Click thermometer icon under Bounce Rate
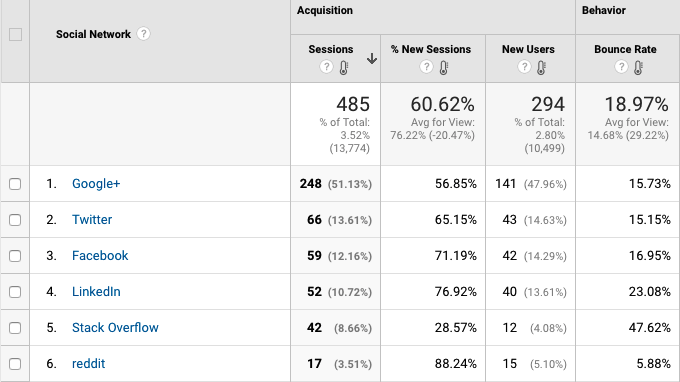Image resolution: width=680 pixels, height=382 pixels. pyautogui.click(x=638, y=67)
